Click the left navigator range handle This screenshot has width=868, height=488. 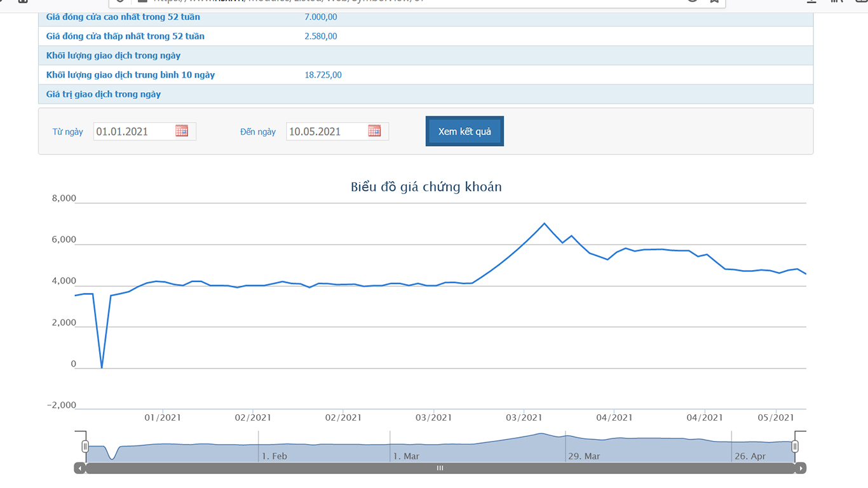[x=85, y=447]
